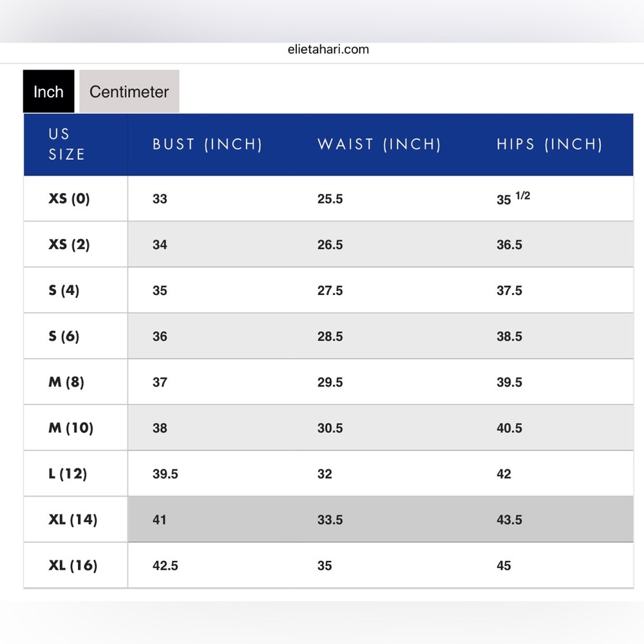
Task: Select the BUST (INCH) column header
Action: (207, 144)
